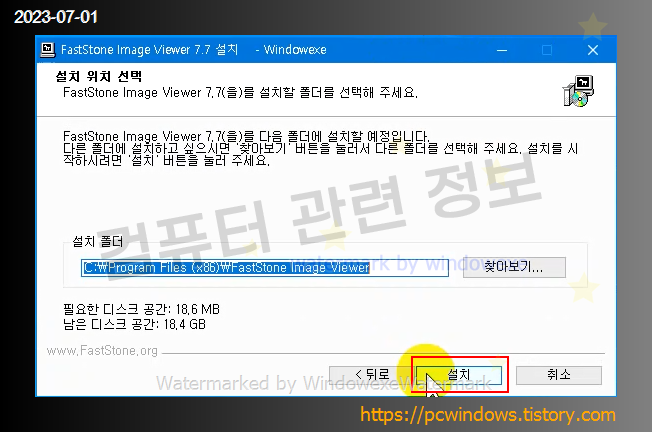Click the www.FastStone.org text

[102, 351]
